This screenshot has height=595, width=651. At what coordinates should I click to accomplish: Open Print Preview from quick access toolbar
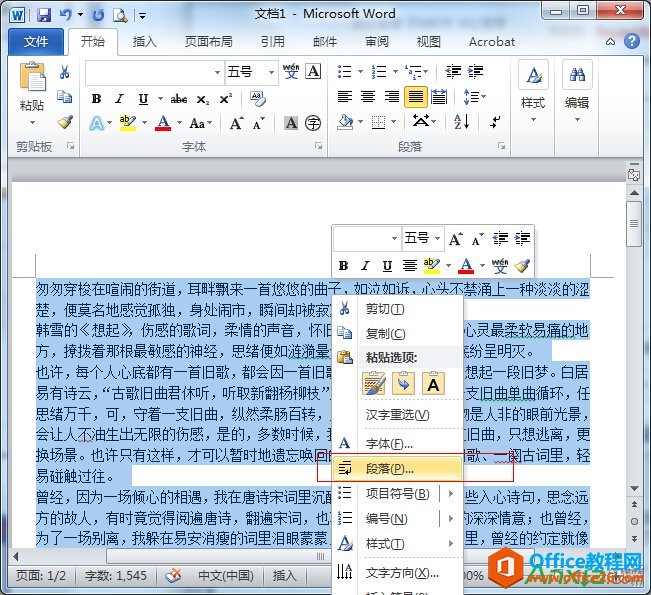coord(120,15)
